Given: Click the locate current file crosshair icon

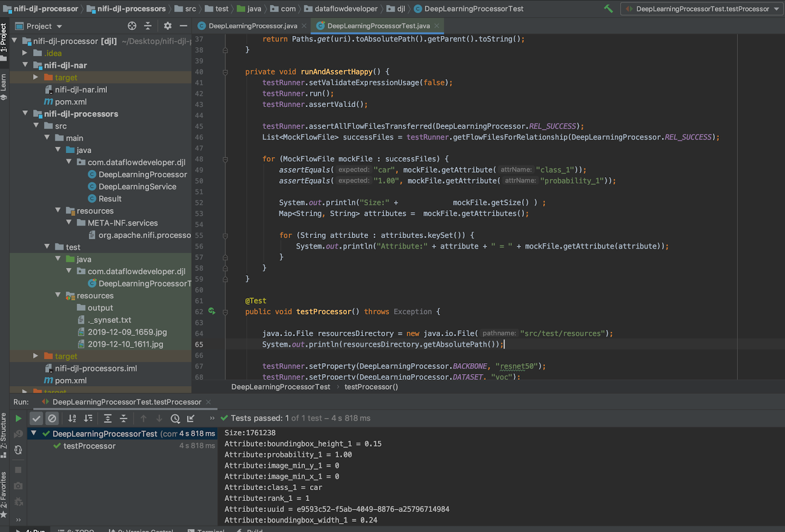Looking at the screenshot, I should click(x=132, y=26).
